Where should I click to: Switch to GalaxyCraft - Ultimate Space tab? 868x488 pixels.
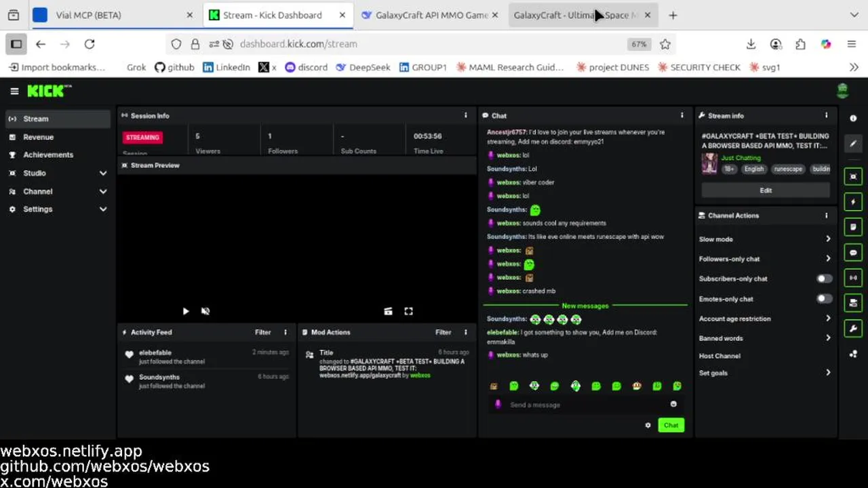tap(583, 15)
